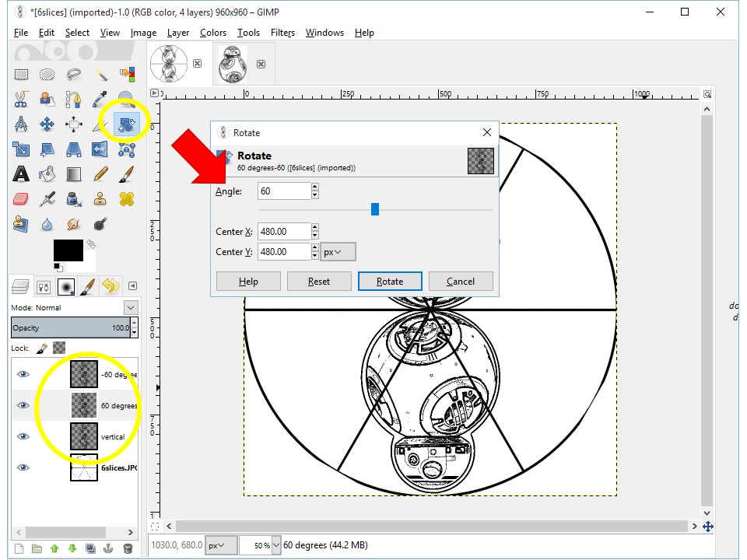
Task: Select the Paths tool
Action: 73,99
